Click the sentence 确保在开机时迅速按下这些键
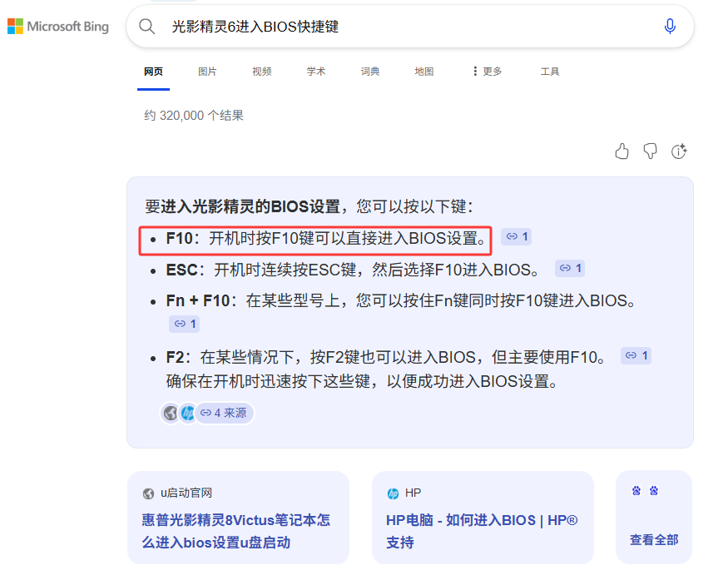 click(x=269, y=381)
